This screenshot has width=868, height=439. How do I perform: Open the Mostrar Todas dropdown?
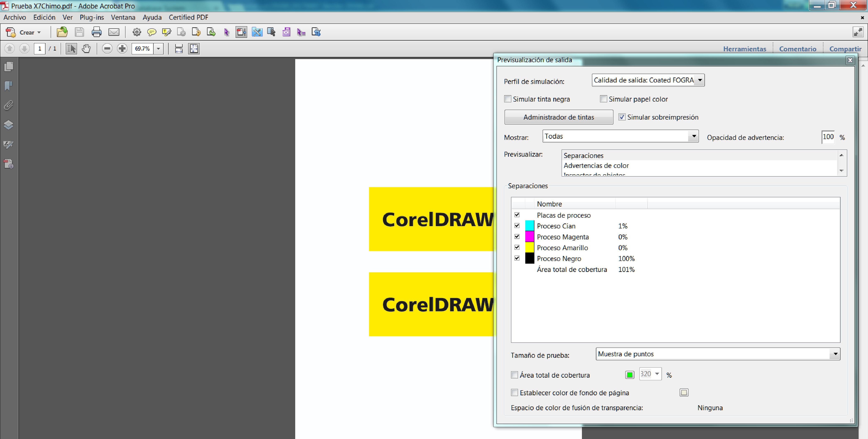(x=620, y=136)
